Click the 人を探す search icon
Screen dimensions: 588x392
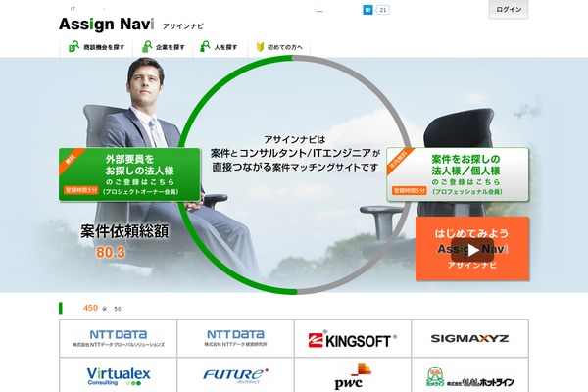205,46
